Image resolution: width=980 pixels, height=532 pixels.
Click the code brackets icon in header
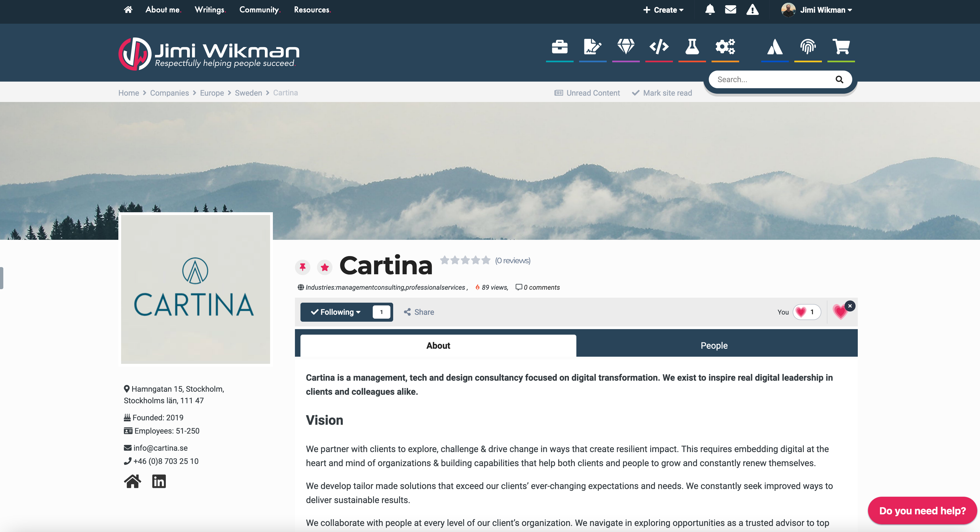[x=659, y=47]
